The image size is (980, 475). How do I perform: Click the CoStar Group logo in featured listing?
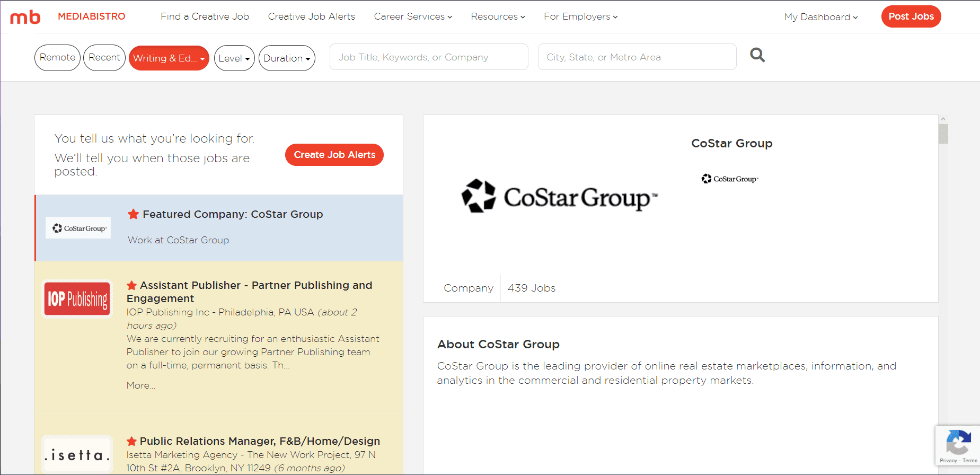pyautogui.click(x=78, y=228)
